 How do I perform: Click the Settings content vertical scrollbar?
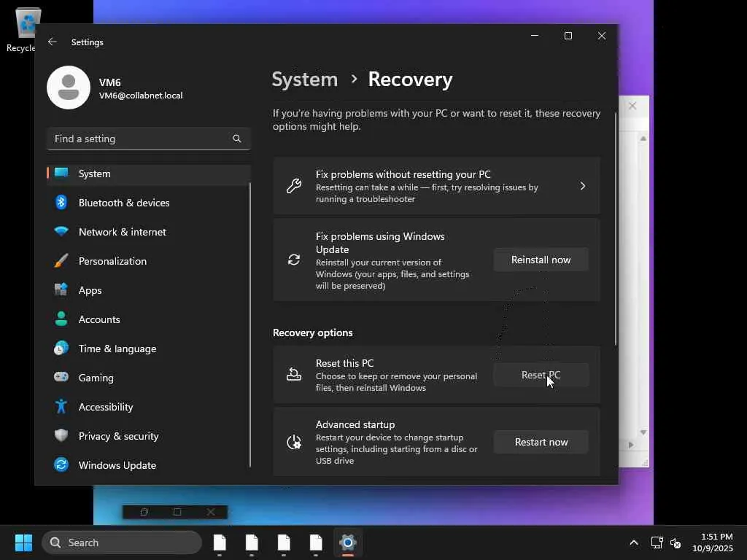pyautogui.click(x=616, y=229)
